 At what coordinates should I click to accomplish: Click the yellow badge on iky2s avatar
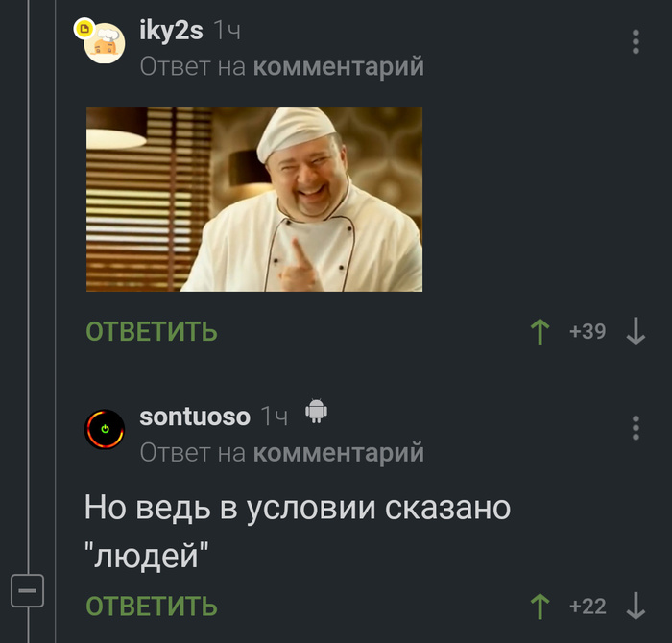tap(84, 29)
